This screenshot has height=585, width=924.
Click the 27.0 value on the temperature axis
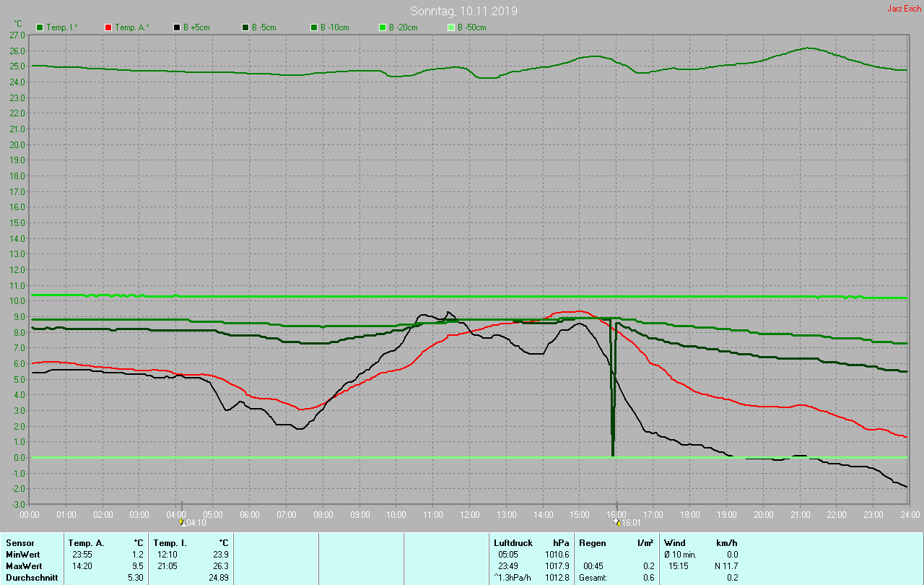coord(17,35)
